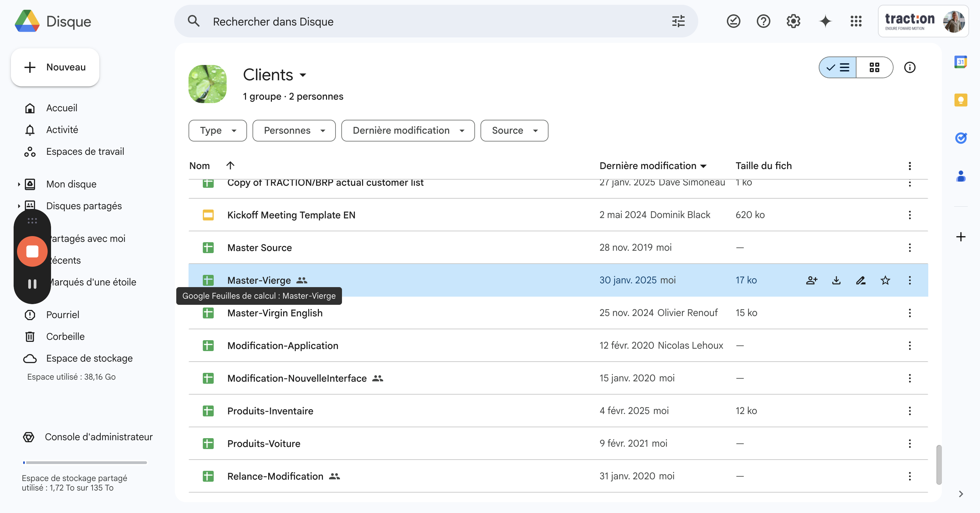Expand the Mon disque tree arrow

[x=19, y=184]
